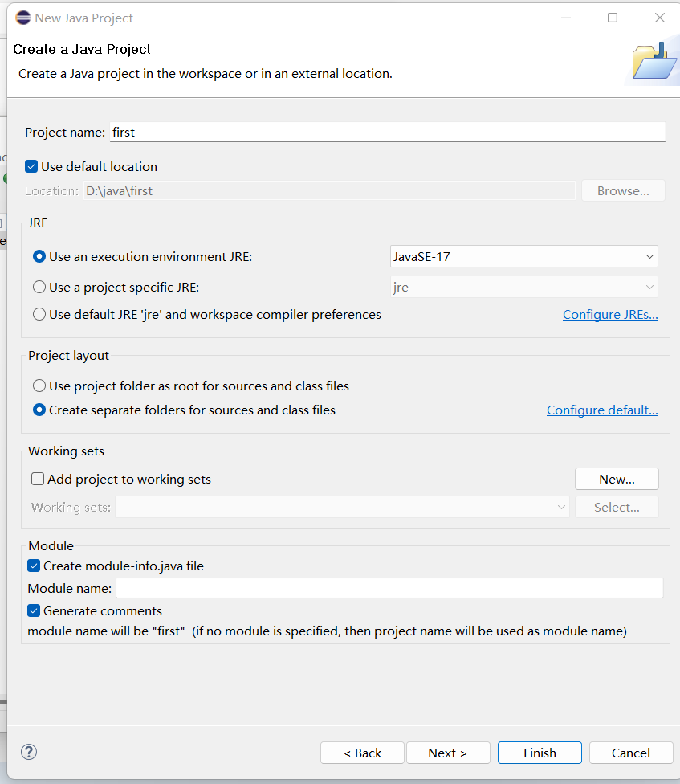The width and height of the screenshot is (680, 784).
Task: Uncheck Use default location
Action: (32, 167)
